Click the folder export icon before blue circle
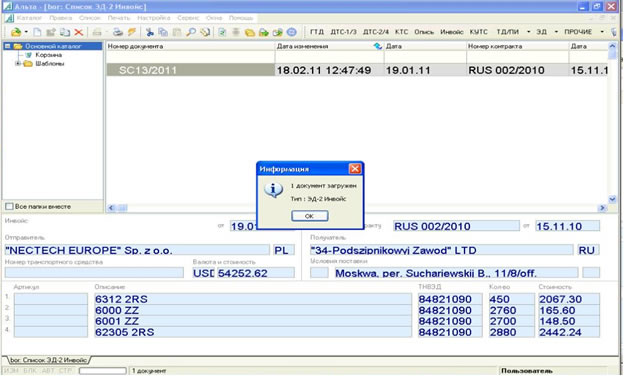The height and width of the screenshot is (376, 624). point(277,32)
